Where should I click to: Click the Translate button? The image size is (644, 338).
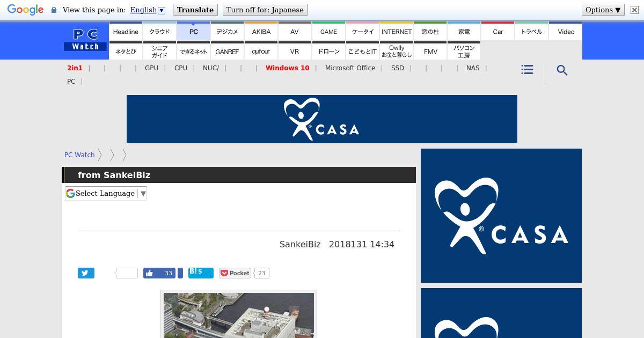(195, 10)
